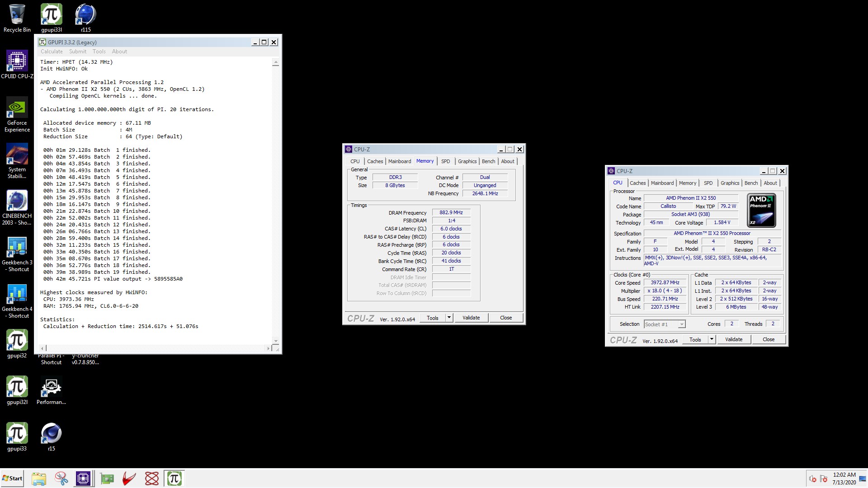Open GeForce Experience desktop icon
This screenshot has height=488, width=868.
(17, 114)
